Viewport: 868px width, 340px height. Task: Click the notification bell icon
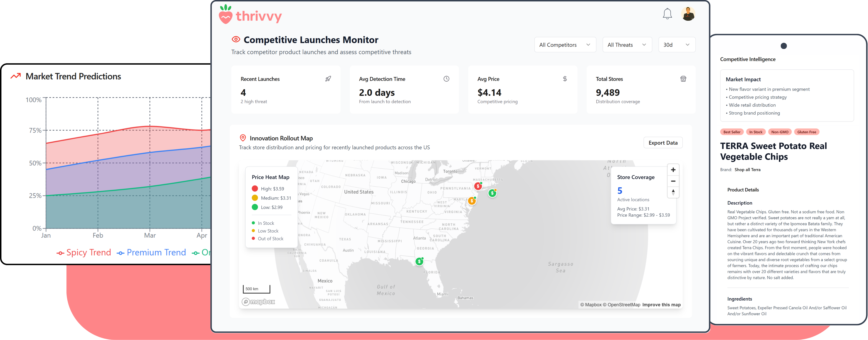[x=667, y=14]
